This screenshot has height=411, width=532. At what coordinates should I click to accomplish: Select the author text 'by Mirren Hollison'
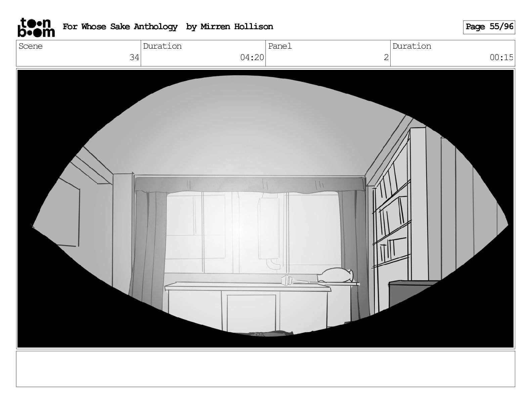pos(230,27)
